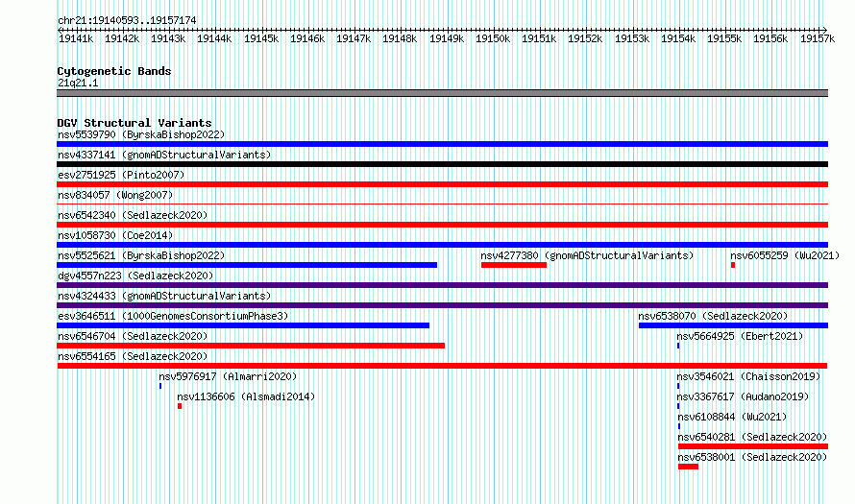Select the blue esv3646511 variant bar
The image size is (855, 504).
[243, 325]
